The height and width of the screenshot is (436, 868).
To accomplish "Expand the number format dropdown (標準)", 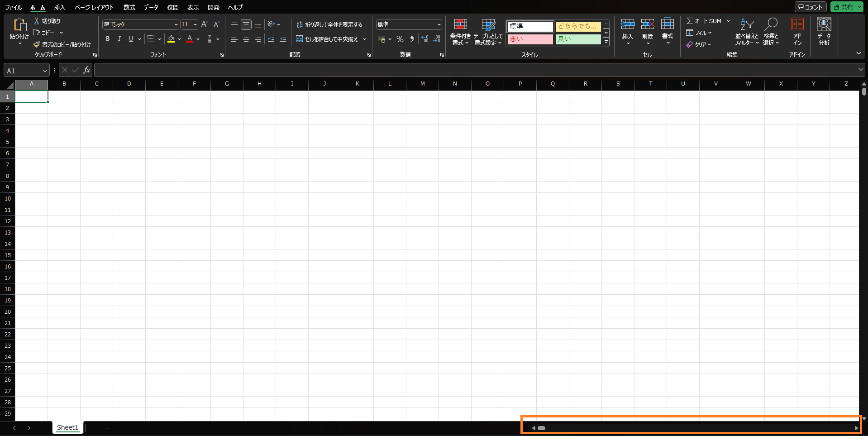I will (x=439, y=24).
